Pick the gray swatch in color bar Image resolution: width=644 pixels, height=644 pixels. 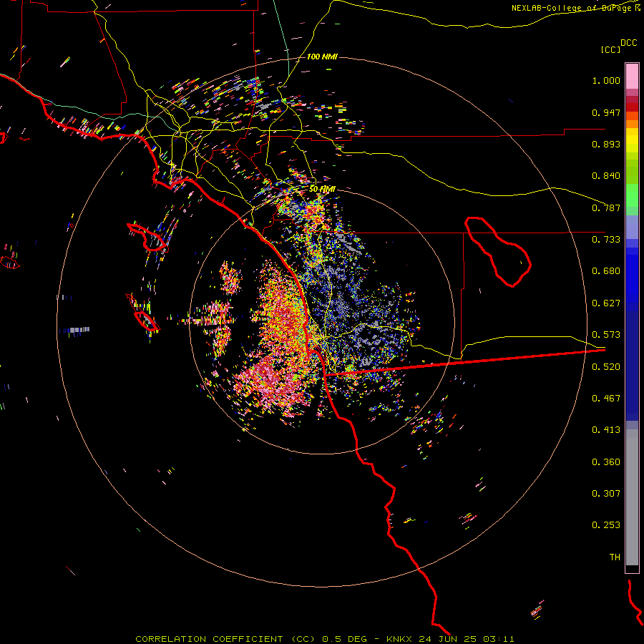pos(632,497)
